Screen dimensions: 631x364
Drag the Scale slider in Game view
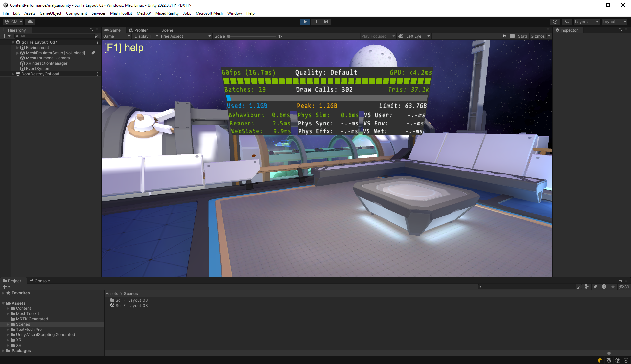[227, 36]
